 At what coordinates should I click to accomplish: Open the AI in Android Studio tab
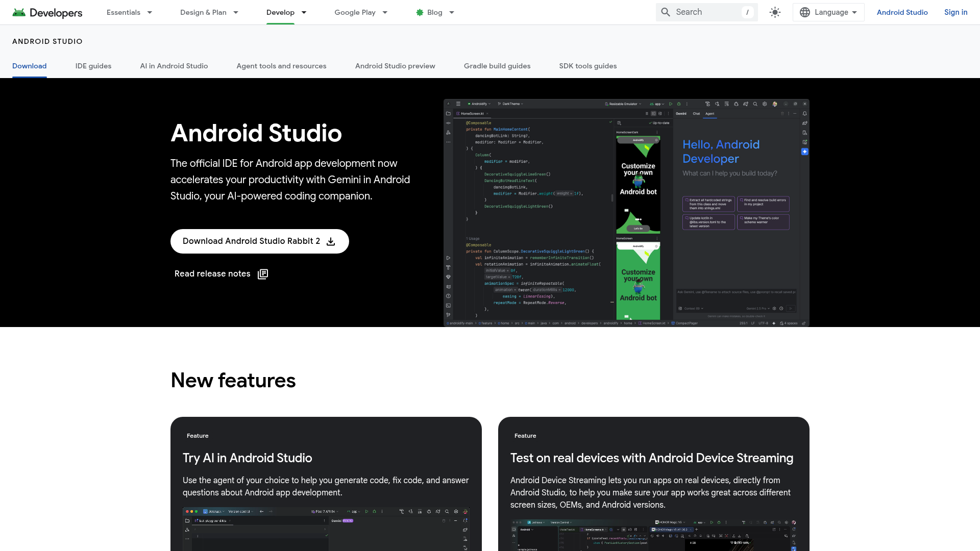[174, 66]
